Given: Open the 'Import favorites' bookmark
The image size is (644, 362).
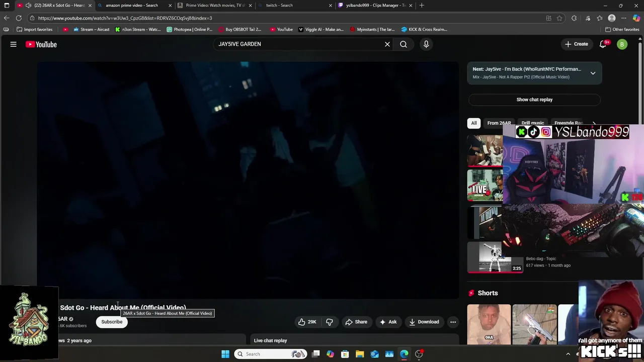Looking at the screenshot, I should 34,30.
